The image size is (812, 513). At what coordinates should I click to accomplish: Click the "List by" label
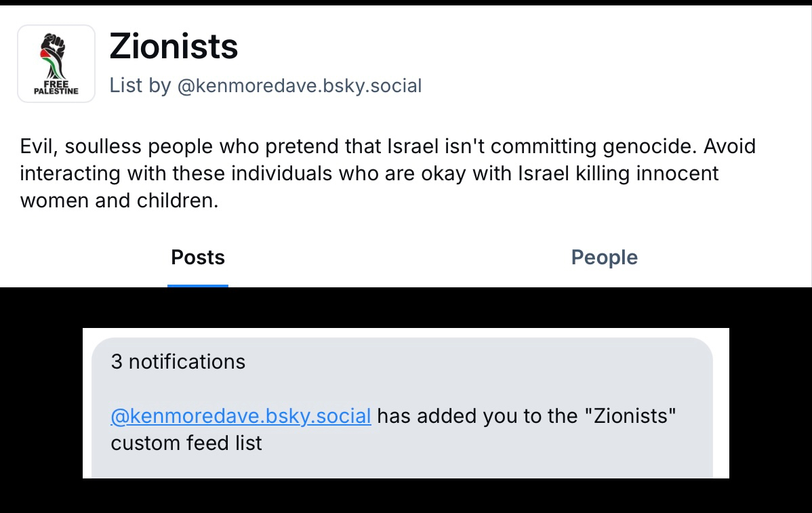click(140, 86)
